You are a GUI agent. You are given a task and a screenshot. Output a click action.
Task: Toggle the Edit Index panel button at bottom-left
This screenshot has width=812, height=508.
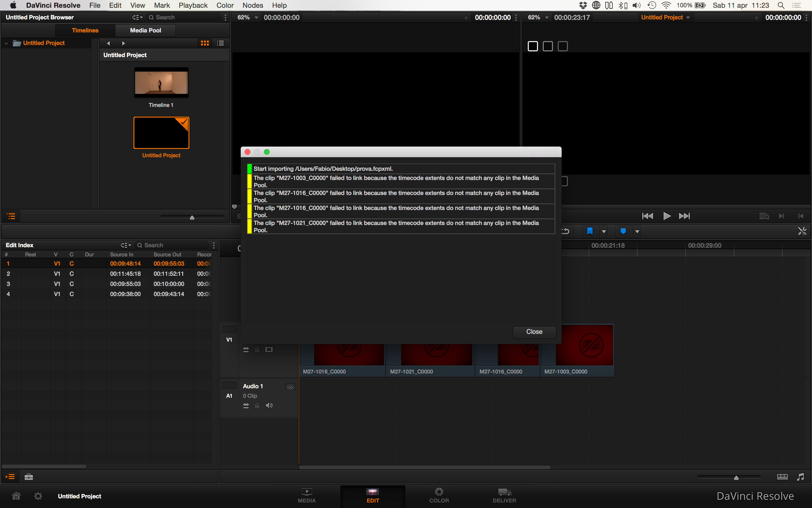click(10, 476)
